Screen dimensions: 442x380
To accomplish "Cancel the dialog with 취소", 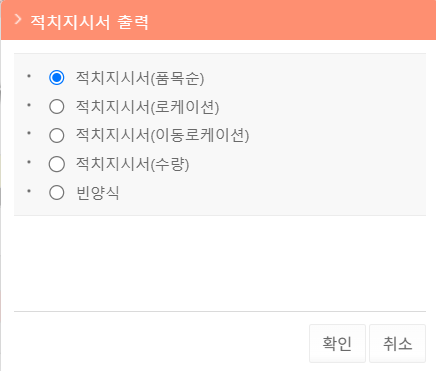I will click(397, 343).
